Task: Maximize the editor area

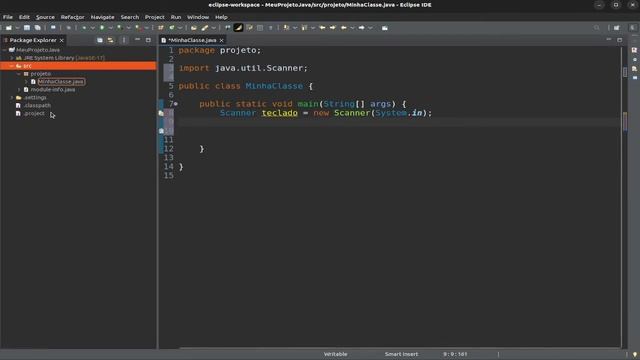Action: tap(620, 40)
